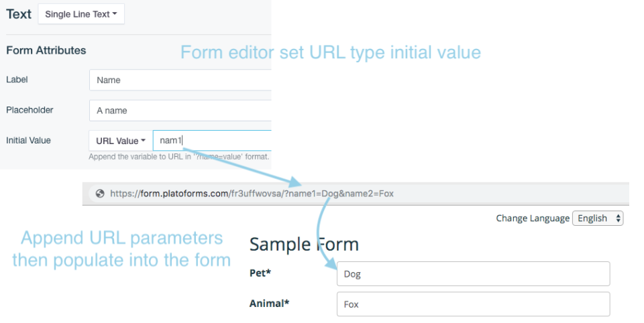The width and height of the screenshot is (644, 323).
Task: Click the Form editor set URL annotation
Action: 330,52
